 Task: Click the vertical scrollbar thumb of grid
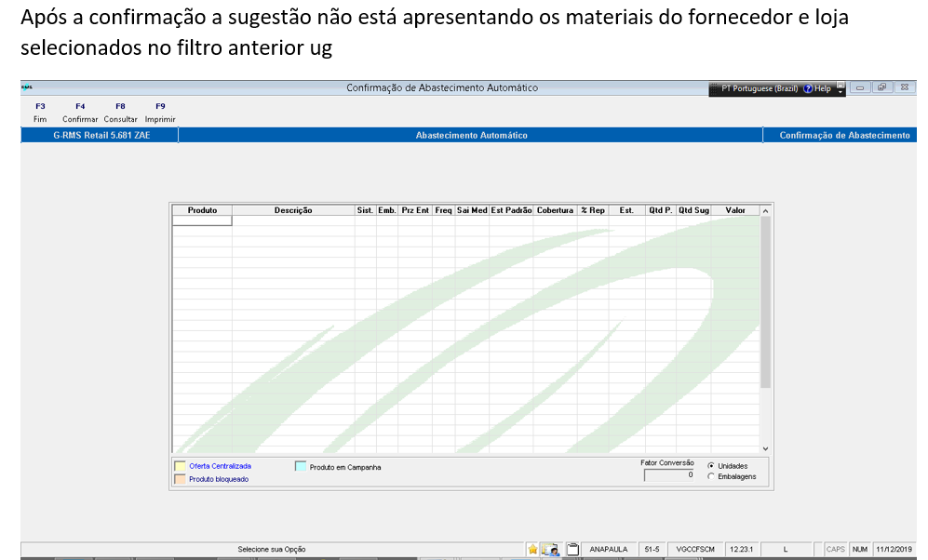tap(765, 302)
